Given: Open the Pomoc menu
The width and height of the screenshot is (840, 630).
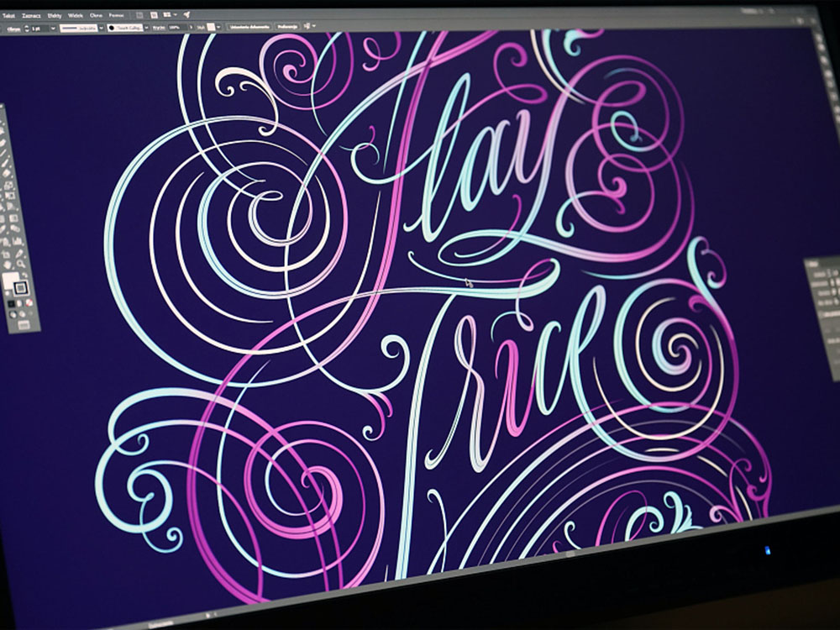Looking at the screenshot, I should pos(116,15).
